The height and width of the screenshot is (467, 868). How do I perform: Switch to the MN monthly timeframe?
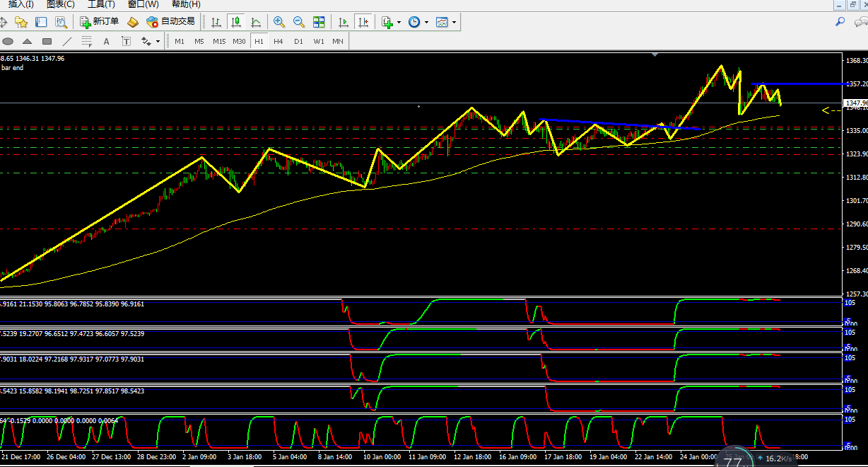point(338,41)
